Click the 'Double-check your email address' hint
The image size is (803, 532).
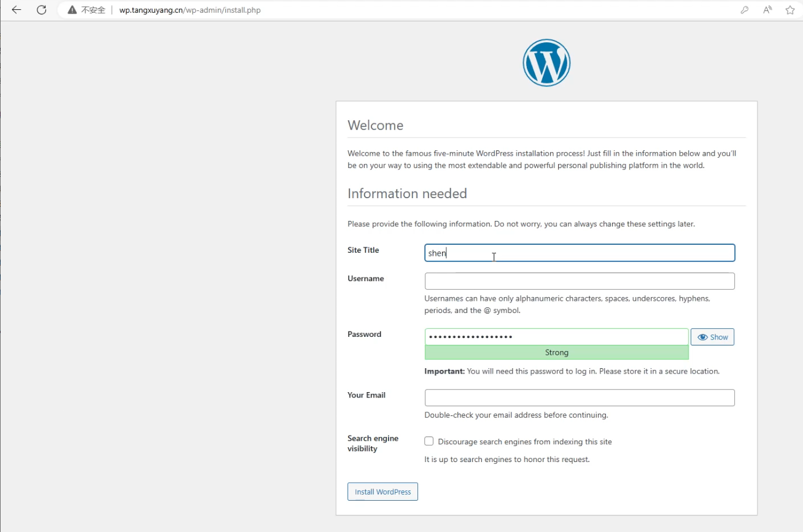[x=516, y=415]
